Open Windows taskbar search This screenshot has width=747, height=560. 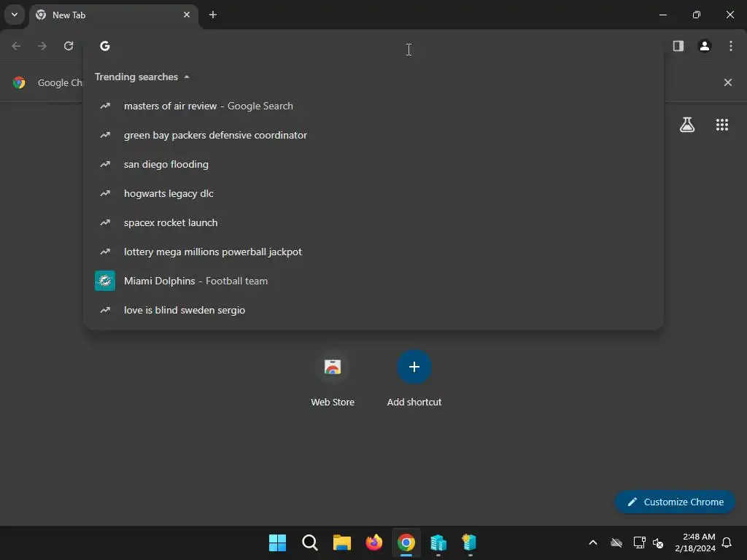[309, 542]
